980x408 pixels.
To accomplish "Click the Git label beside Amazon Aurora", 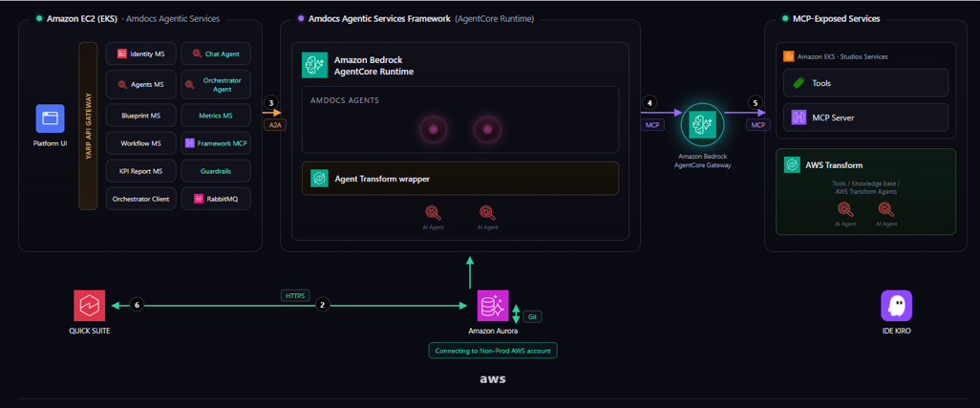I will coord(532,317).
